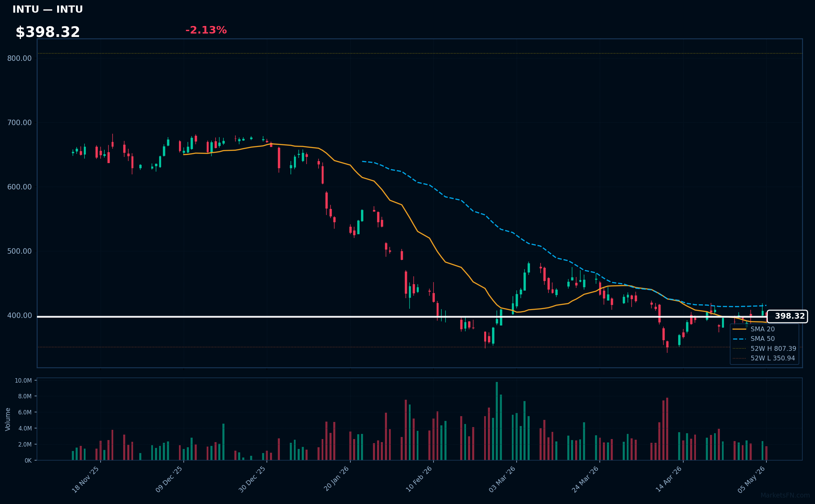The image size is (815, 504).
Task: Click the 30 Dec '25 date label
Action: click(252, 479)
